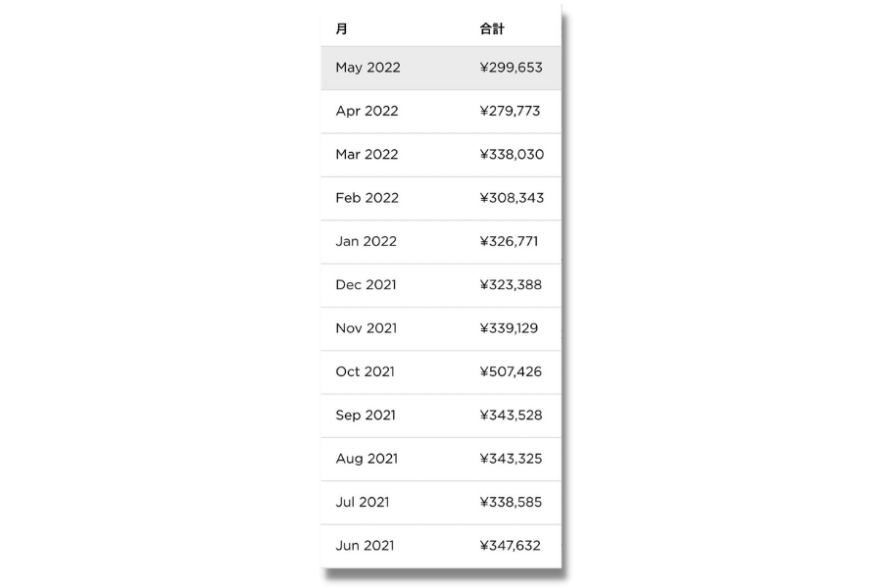Click the 合計 column header

point(492,28)
